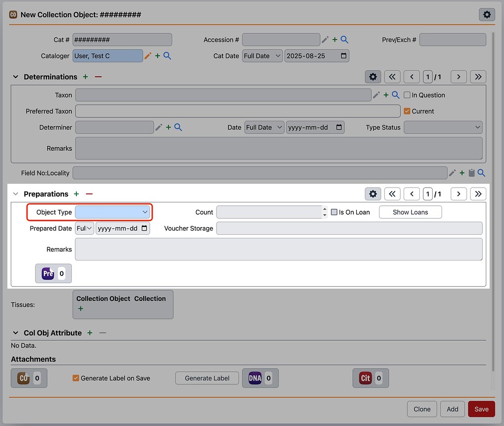Viewport: 504px width, 426px height.
Task: Enable the In Question checkbox
Action: click(408, 95)
